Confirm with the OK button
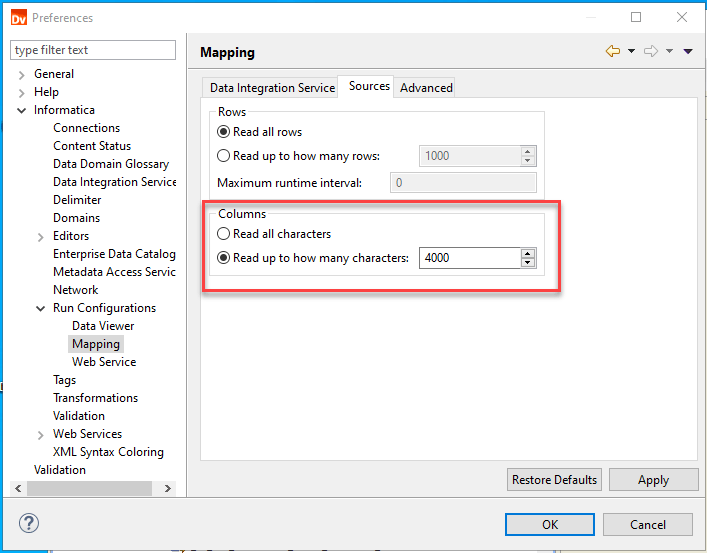 pos(550,525)
